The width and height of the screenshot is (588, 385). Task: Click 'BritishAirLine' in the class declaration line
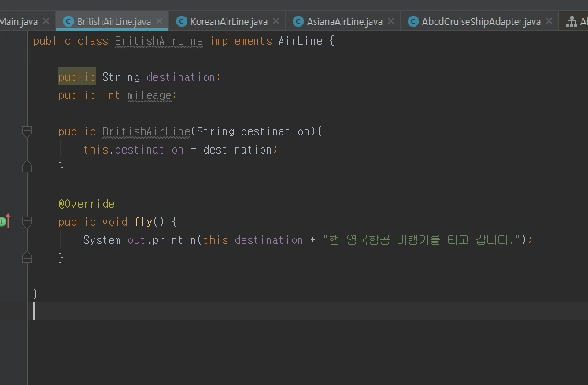(x=159, y=41)
